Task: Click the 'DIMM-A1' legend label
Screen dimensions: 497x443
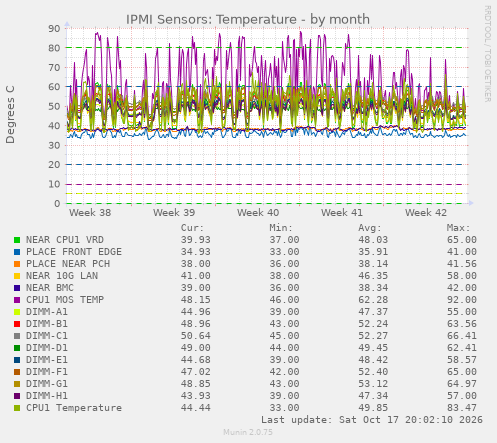Action: click(x=47, y=312)
